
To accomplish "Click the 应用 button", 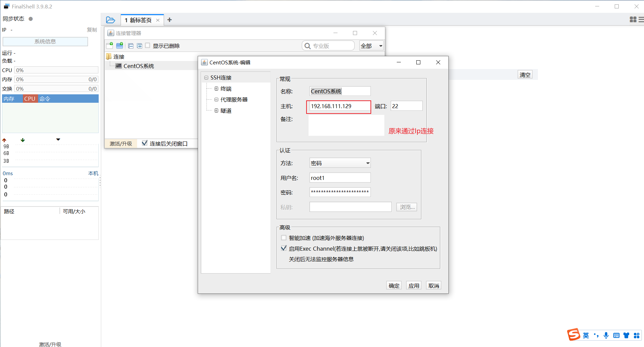I will tap(414, 286).
